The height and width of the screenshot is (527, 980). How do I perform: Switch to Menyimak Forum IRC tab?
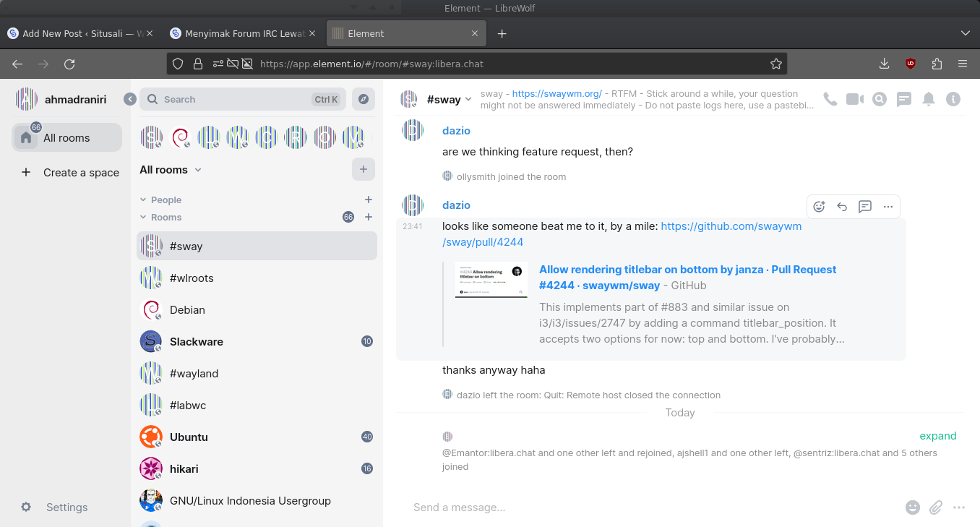coord(243,33)
